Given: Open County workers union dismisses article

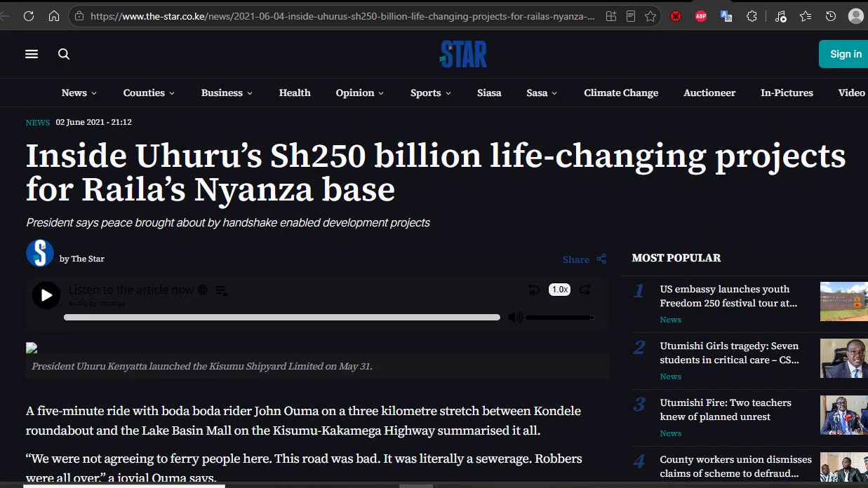Looking at the screenshot, I should 736,466.
